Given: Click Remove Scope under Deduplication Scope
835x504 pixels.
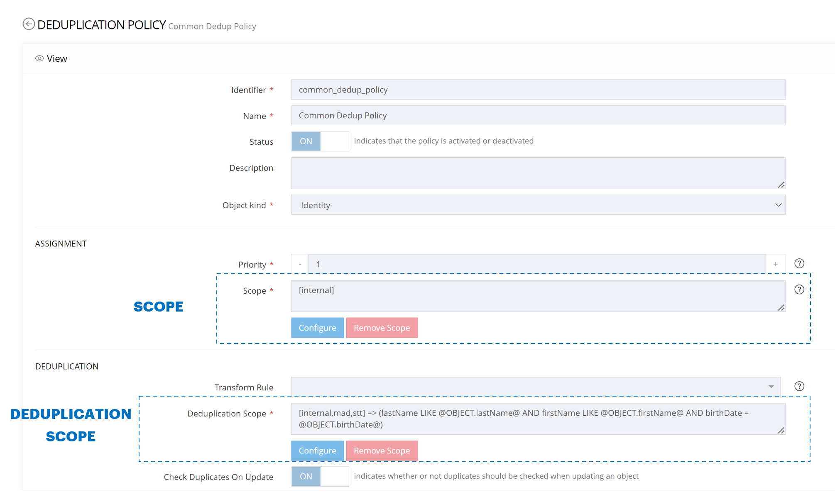Looking at the screenshot, I should tap(382, 450).
